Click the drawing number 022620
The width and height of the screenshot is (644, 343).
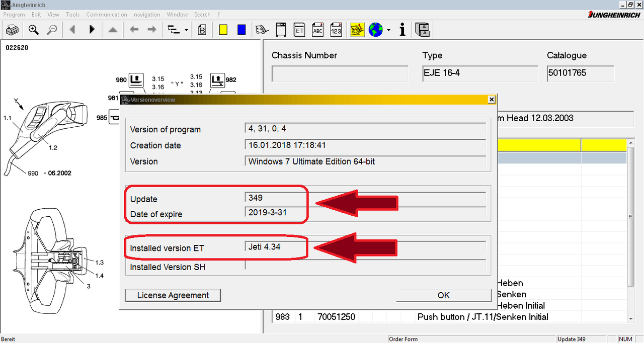tap(17, 48)
